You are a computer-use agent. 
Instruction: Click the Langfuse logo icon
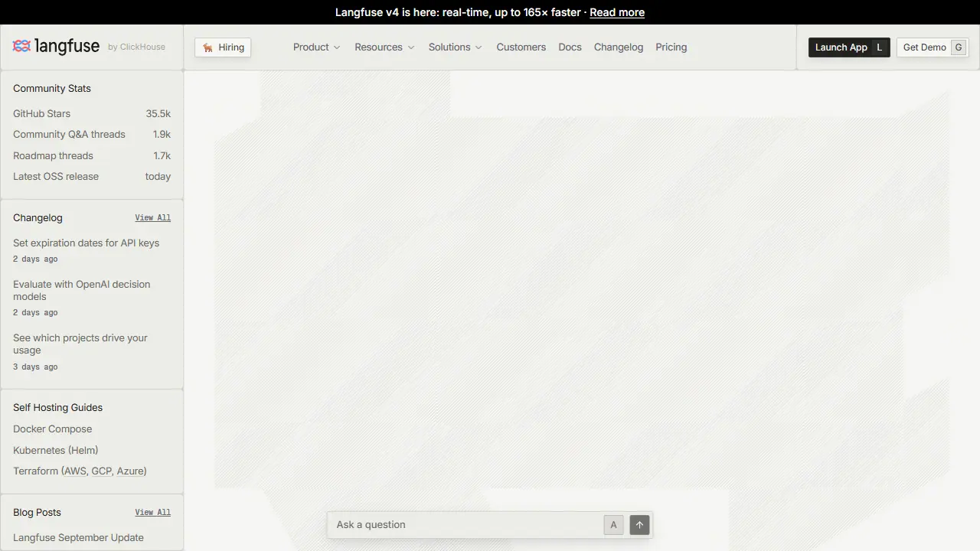(x=21, y=47)
